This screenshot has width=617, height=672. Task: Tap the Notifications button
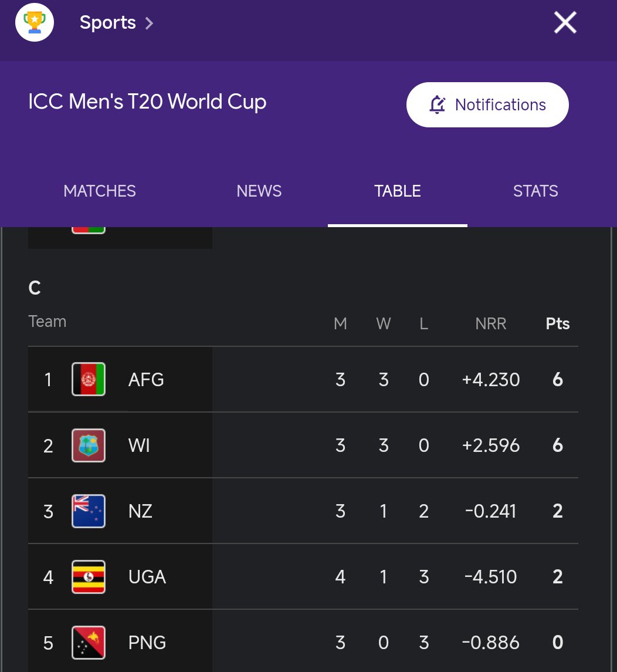click(x=487, y=104)
